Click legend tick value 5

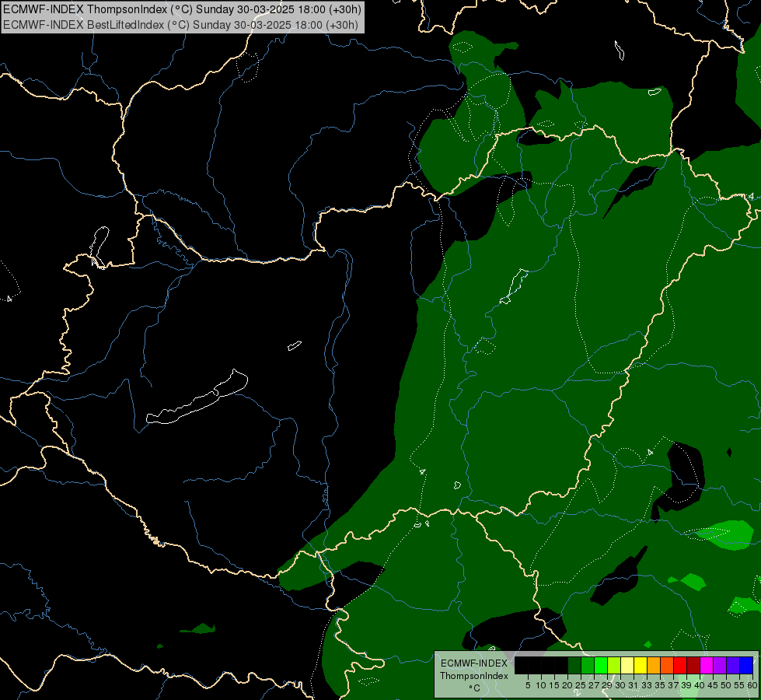528,685
